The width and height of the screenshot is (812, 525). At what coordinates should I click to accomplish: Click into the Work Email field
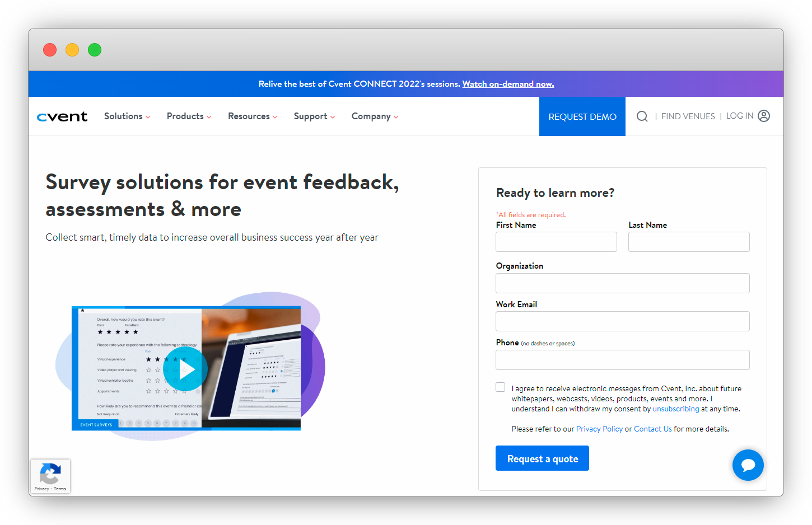click(622, 321)
